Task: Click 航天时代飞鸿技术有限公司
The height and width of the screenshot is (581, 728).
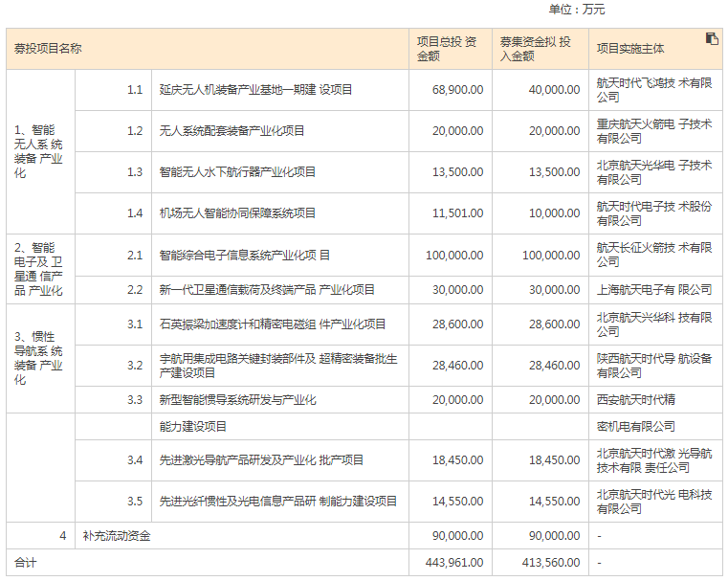Action: (x=654, y=90)
